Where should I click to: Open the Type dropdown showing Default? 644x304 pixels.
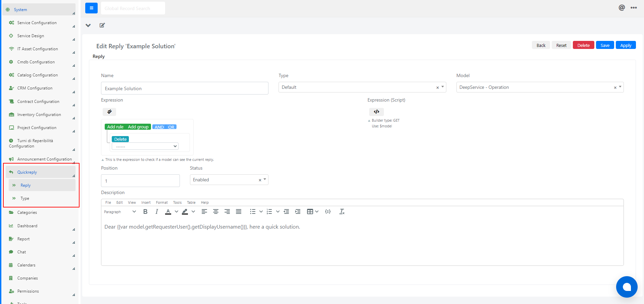tap(362, 87)
